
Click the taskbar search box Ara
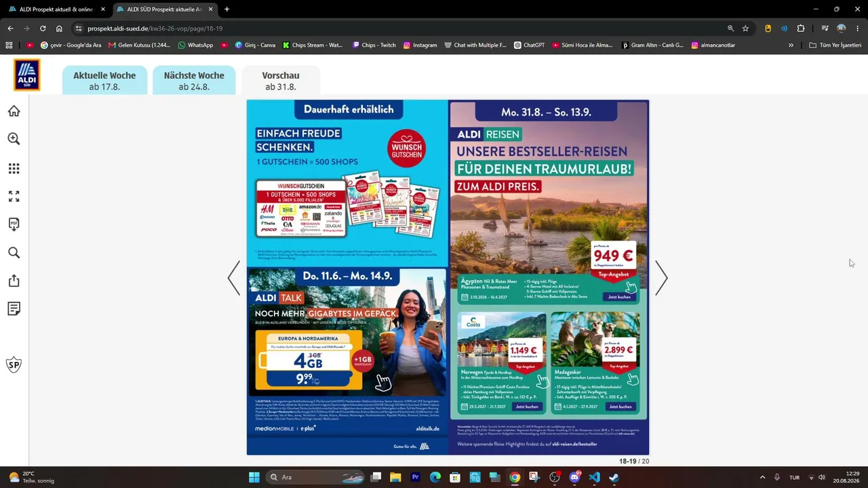tap(315, 477)
